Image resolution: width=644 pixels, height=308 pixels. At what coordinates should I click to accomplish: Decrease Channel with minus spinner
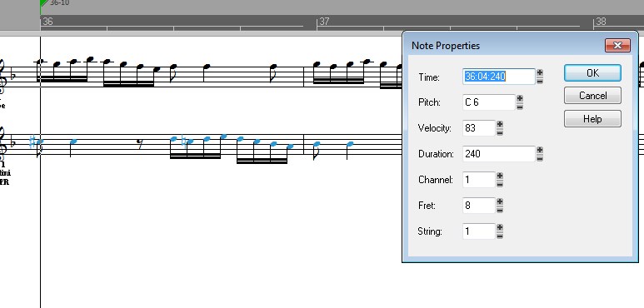(x=500, y=184)
